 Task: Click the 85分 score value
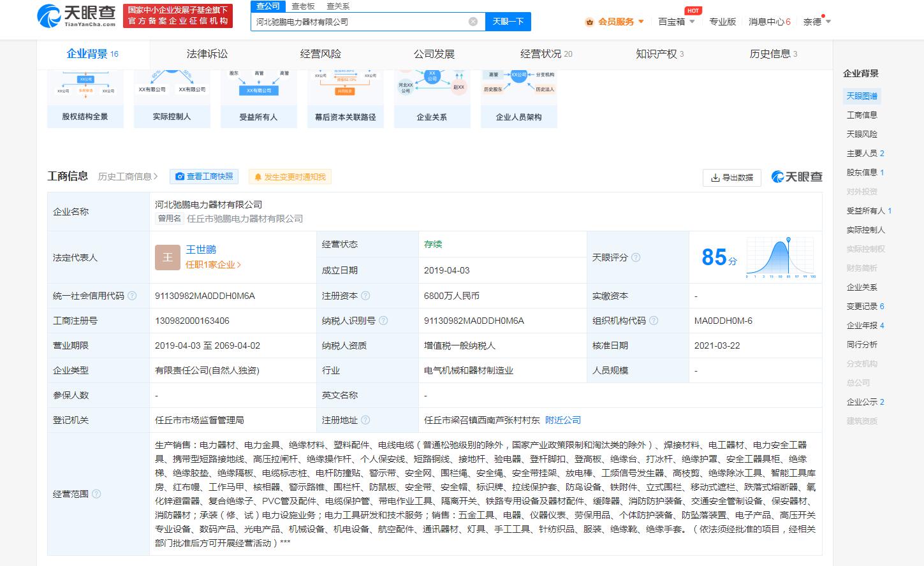click(719, 258)
